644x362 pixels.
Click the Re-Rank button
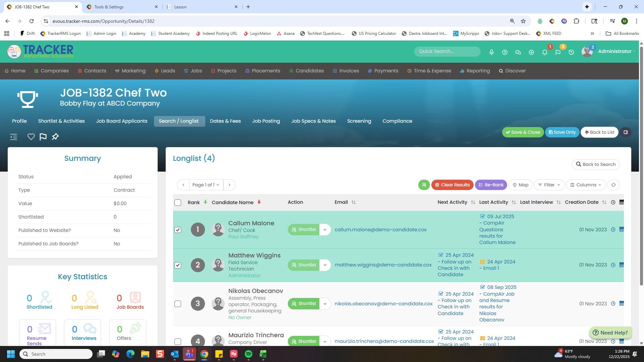click(491, 185)
